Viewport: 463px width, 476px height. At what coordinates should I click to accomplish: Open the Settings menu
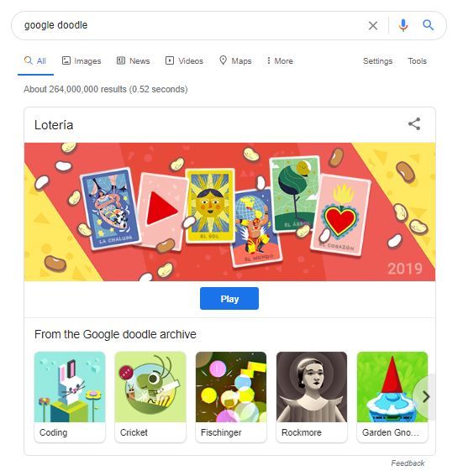click(x=377, y=61)
